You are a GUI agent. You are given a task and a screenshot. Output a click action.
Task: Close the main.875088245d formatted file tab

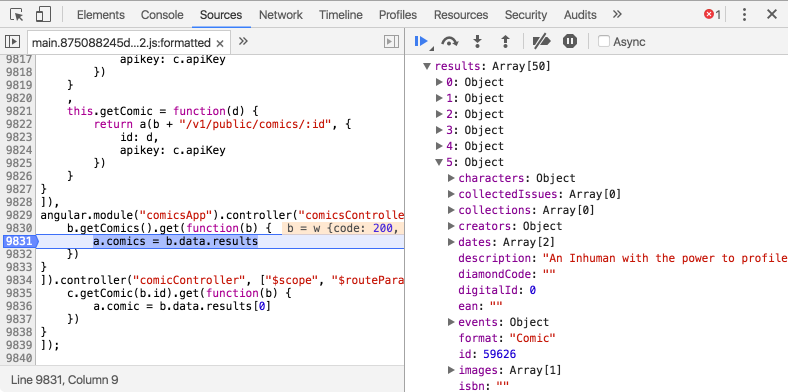pos(220,43)
